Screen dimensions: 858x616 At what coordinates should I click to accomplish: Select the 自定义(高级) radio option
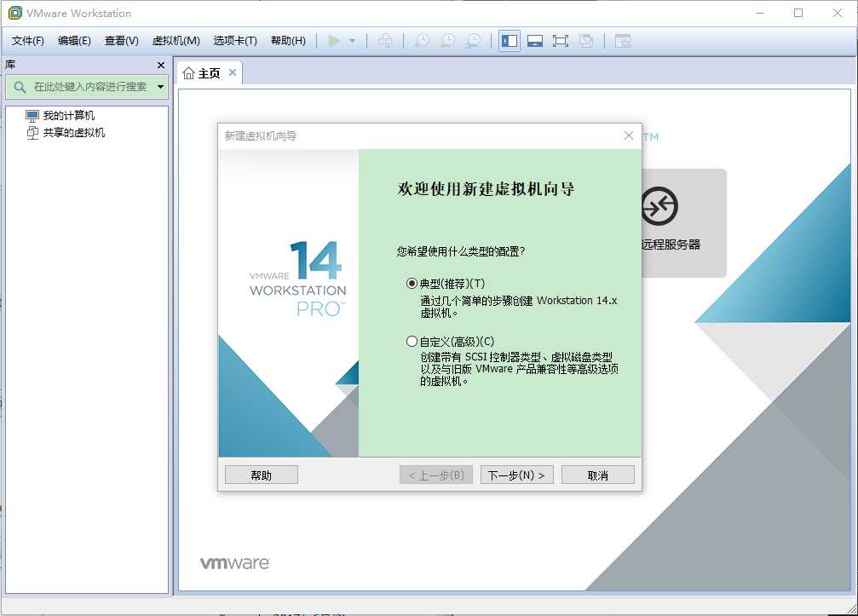pos(412,342)
